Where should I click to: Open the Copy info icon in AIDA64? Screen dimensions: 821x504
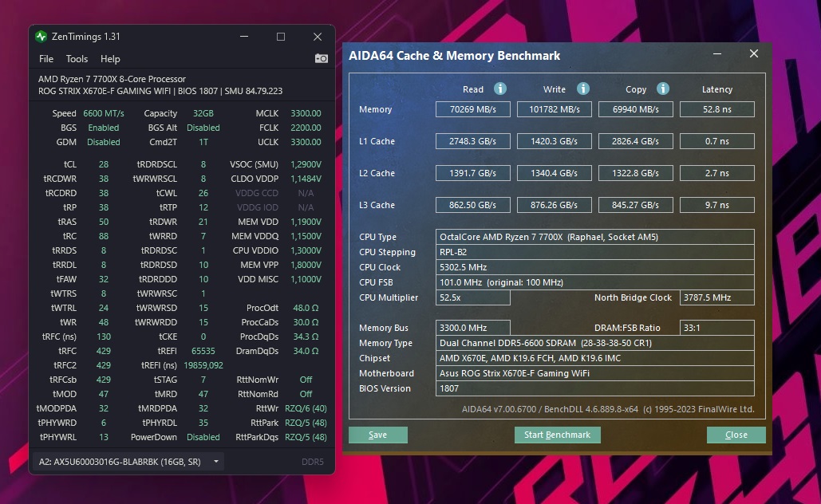662,89
